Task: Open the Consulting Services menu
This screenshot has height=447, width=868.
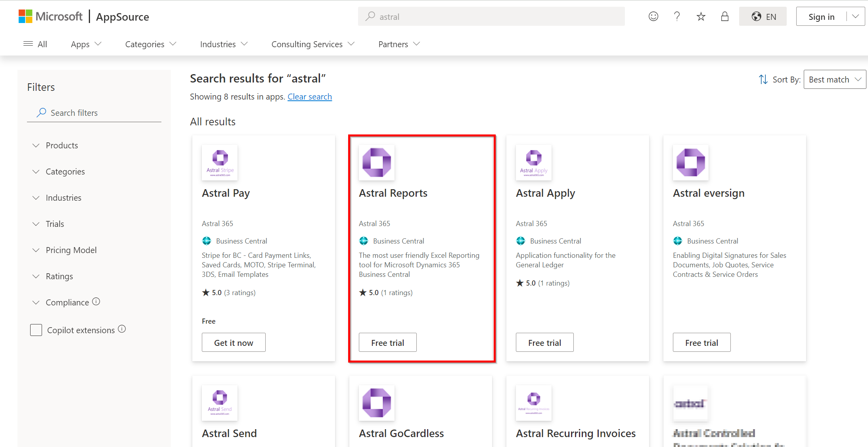Action: 312,44
